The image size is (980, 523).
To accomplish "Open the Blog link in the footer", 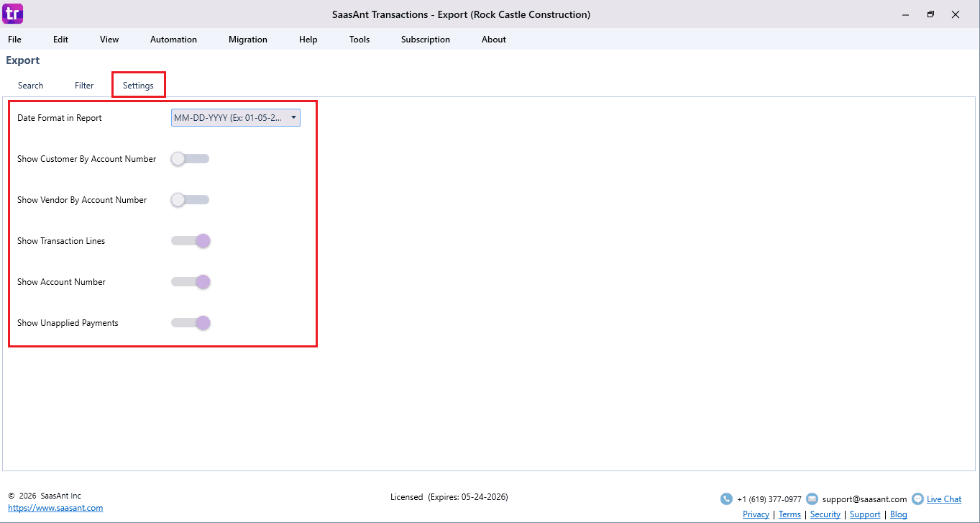I will [x=898, y=514].
